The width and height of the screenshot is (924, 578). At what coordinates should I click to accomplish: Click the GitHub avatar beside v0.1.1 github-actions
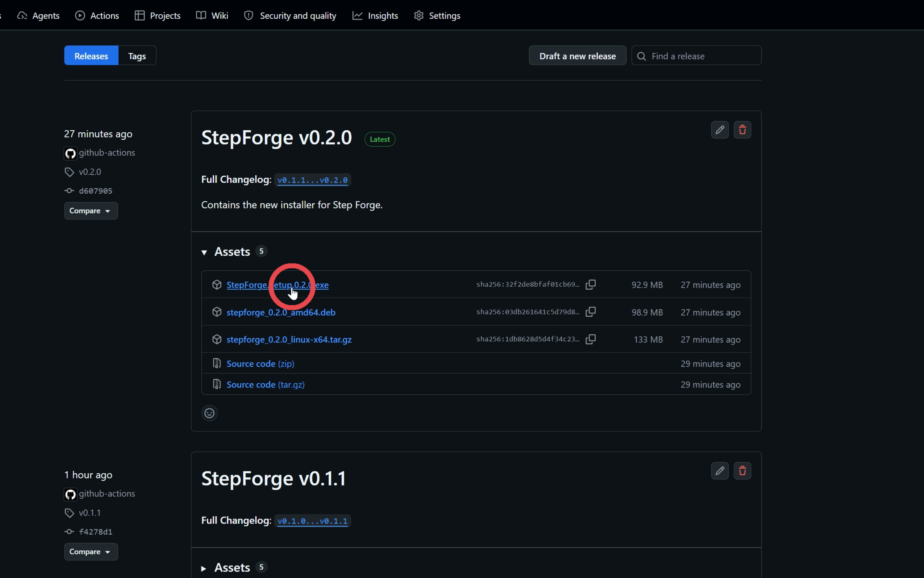tap(70, 495)
